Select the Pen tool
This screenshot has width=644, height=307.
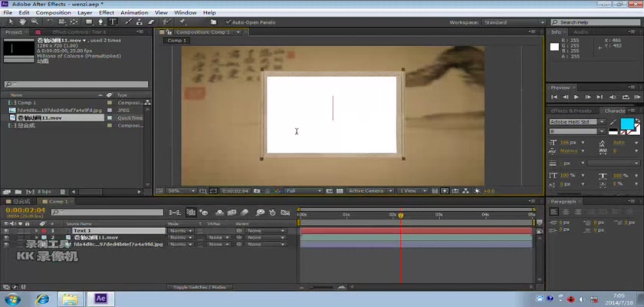coord(100,22)
